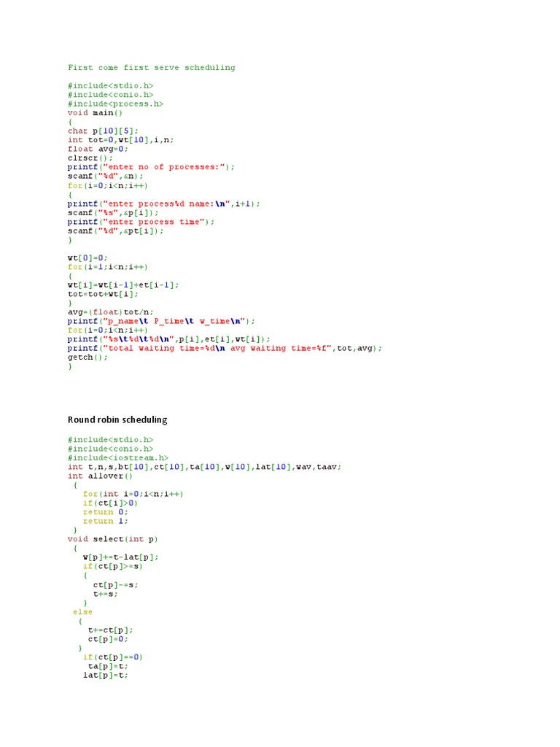This screenshot has width=560, height=747.
Task: Click the line 'clrscr();'
Action: pos(90,158)
